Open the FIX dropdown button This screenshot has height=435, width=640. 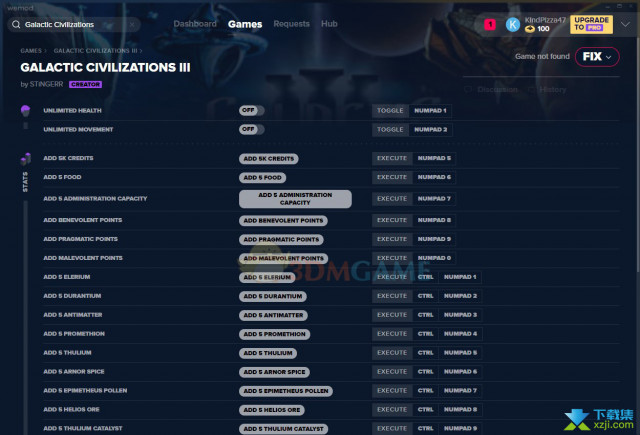(x=597, y=57)
